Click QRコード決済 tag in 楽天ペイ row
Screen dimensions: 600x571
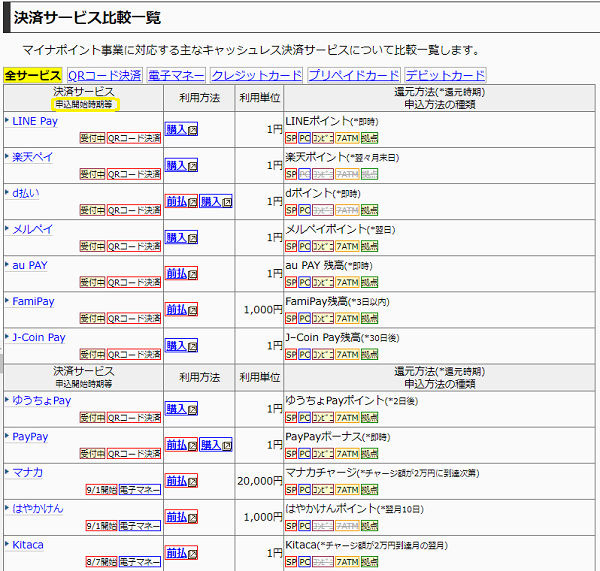point(134,174)
